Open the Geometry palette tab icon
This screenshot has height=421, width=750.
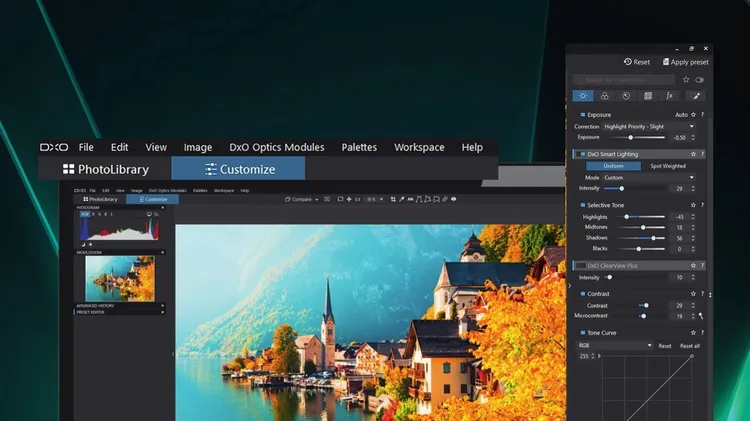(648, 96)
